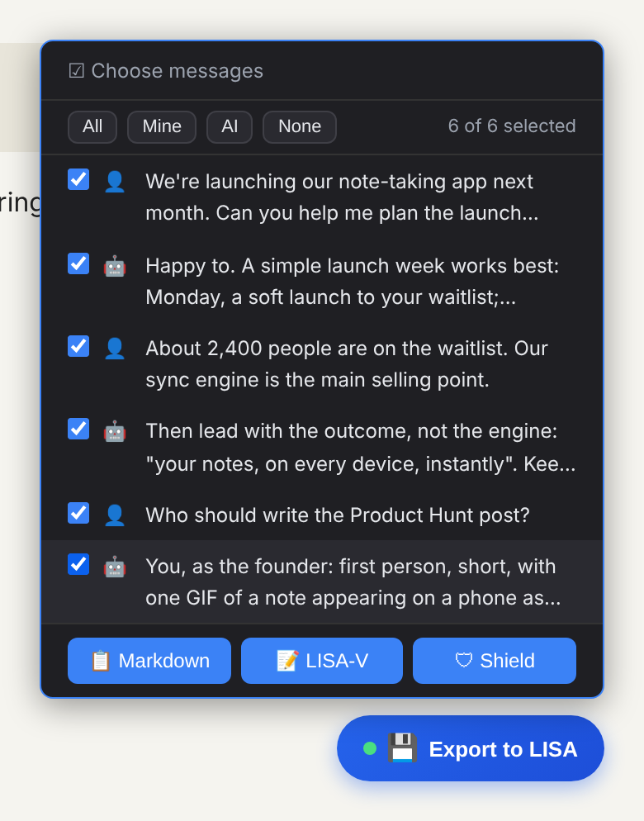Click the robot icon beside "You, as the founder"
The image size is (644, 821).
click(115, 567)
